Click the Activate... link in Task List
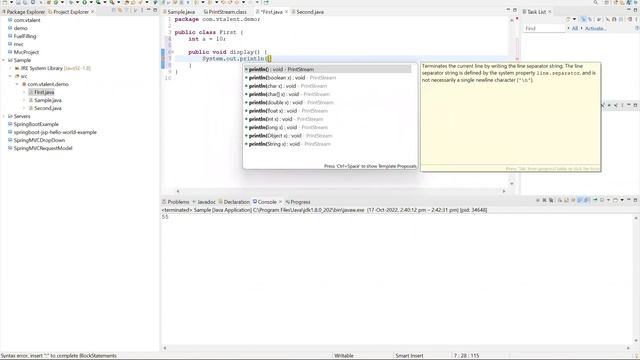This screenshot has height=360, width=640. pos(596,29)
